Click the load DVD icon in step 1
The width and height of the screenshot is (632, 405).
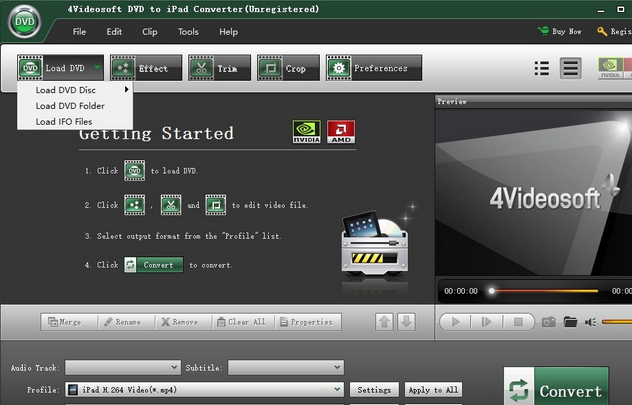[134, 170]
